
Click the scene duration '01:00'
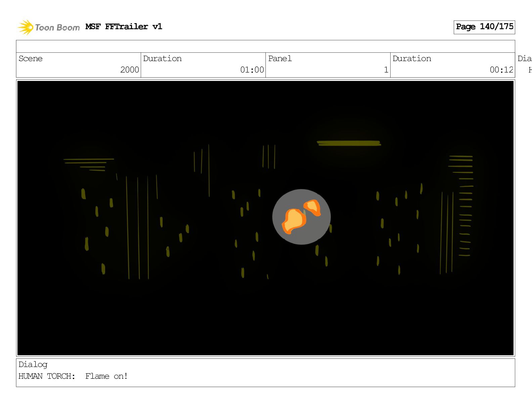tap(252, 70)
